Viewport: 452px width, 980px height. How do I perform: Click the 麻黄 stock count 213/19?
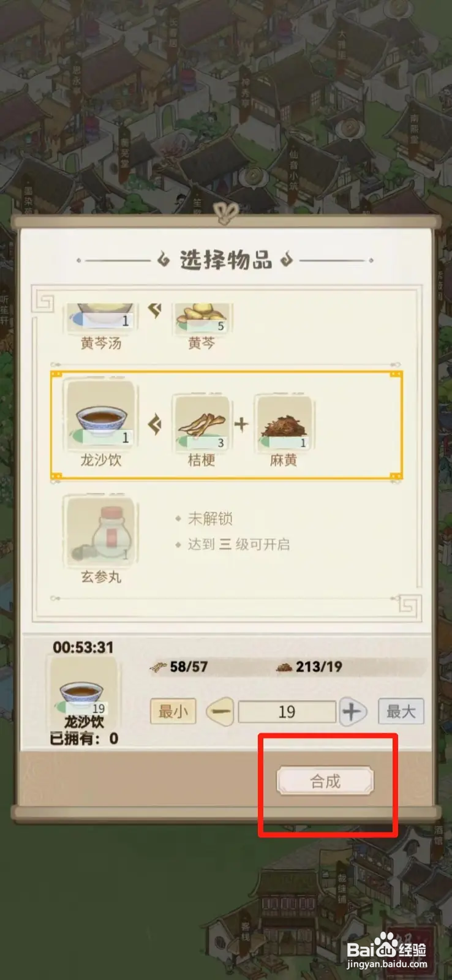tap(310, 667)
